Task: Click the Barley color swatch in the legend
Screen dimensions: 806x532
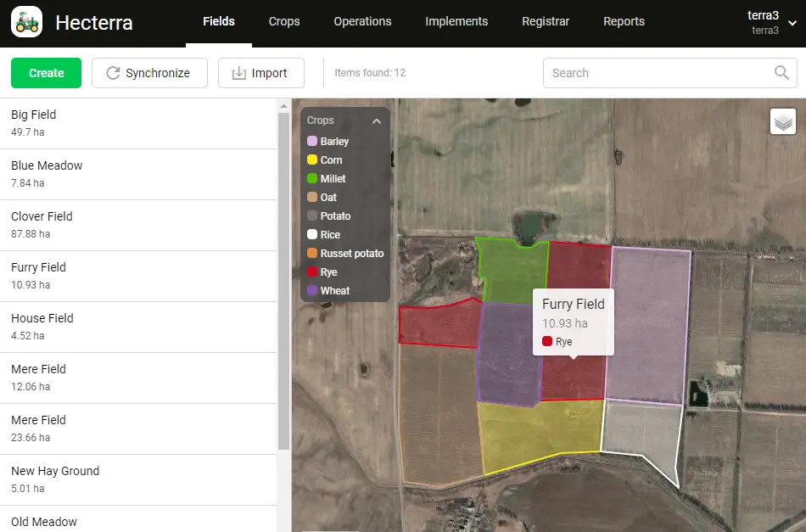Action: pyautogui.click(x=312, y=141)
